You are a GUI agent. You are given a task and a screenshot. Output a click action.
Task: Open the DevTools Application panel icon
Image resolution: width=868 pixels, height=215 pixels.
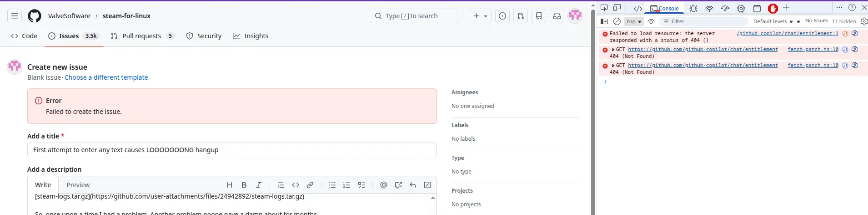click(757, 8)
